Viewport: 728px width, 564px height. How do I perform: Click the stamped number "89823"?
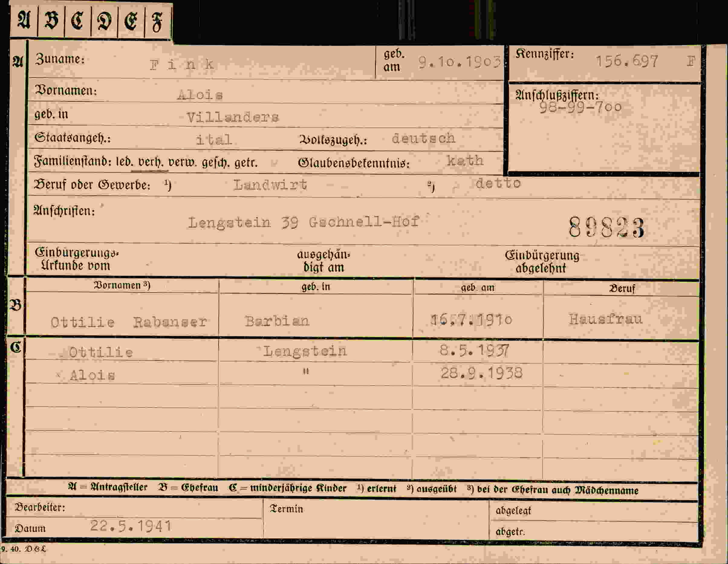pos(606,227)
